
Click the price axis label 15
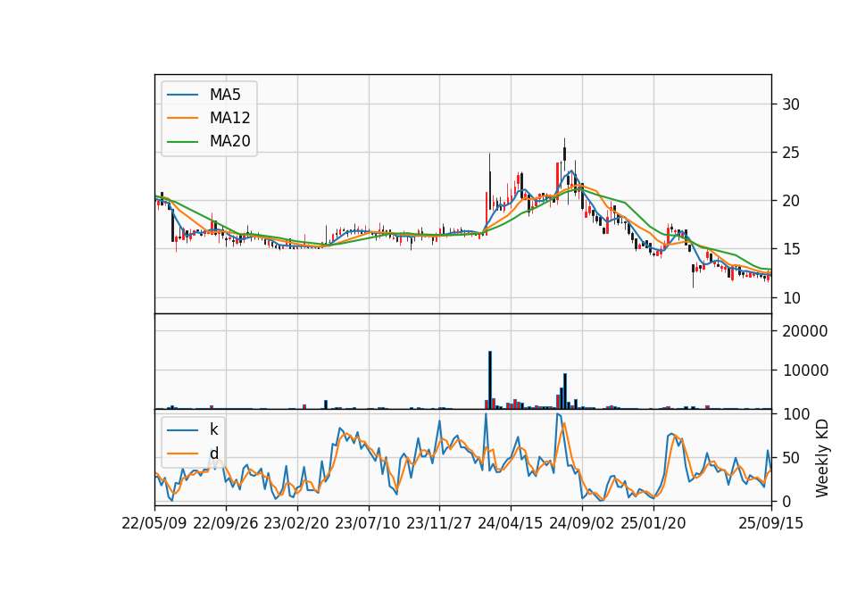coord(791,249)
